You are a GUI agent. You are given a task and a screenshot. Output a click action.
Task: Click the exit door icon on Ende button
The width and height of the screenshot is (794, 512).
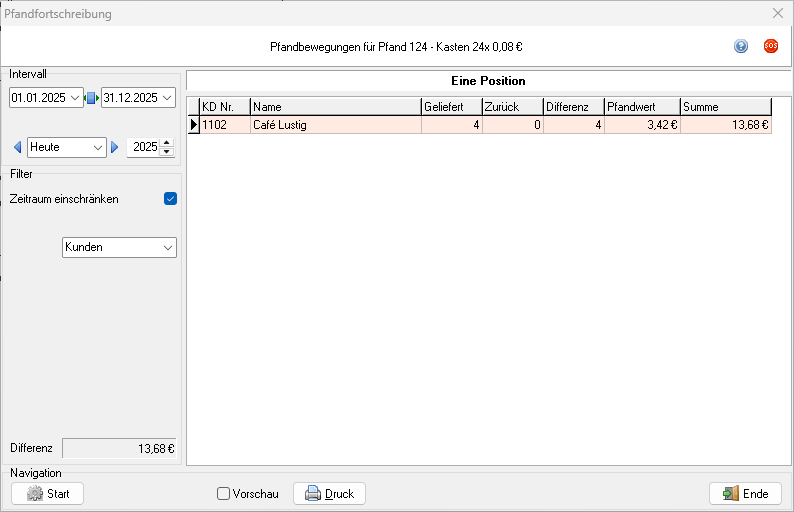click(x=731, y=494)
